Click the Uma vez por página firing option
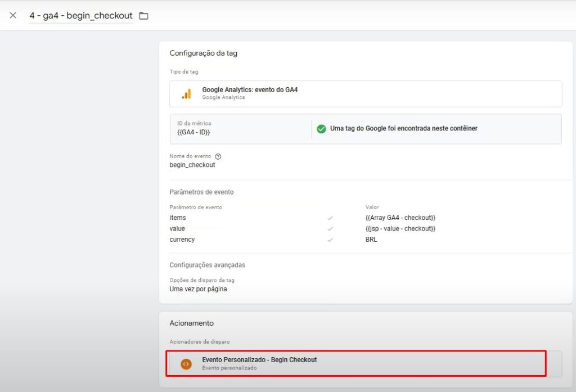 198,289
